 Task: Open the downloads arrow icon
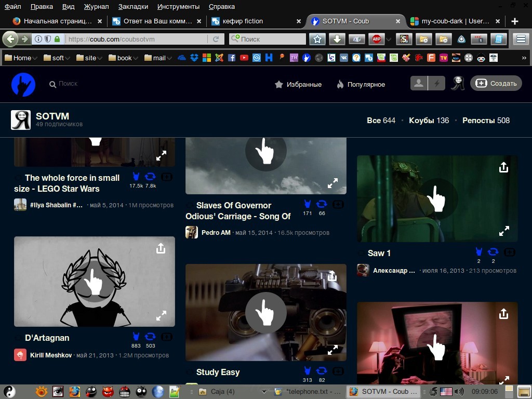tap(337, 39)
